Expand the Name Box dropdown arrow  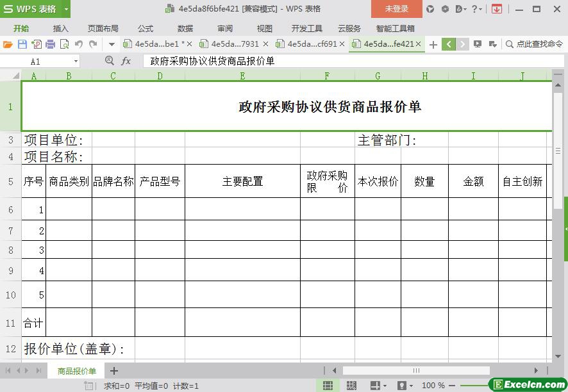point(76,61)
